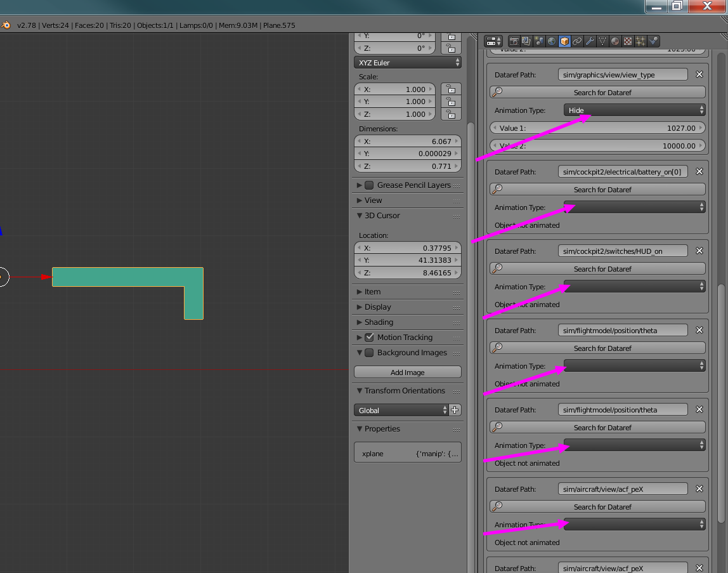Open the Material sphere icon

click(x=615, y=41)
